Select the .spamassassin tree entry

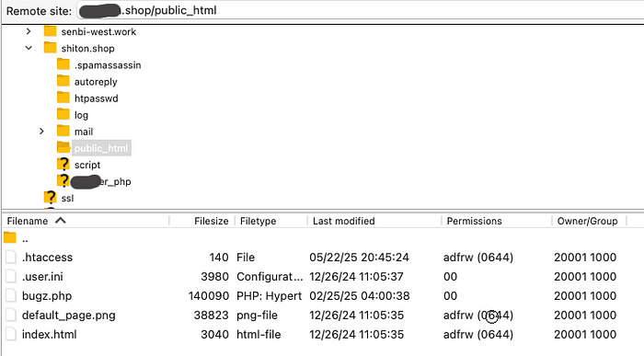coord(108,65)
